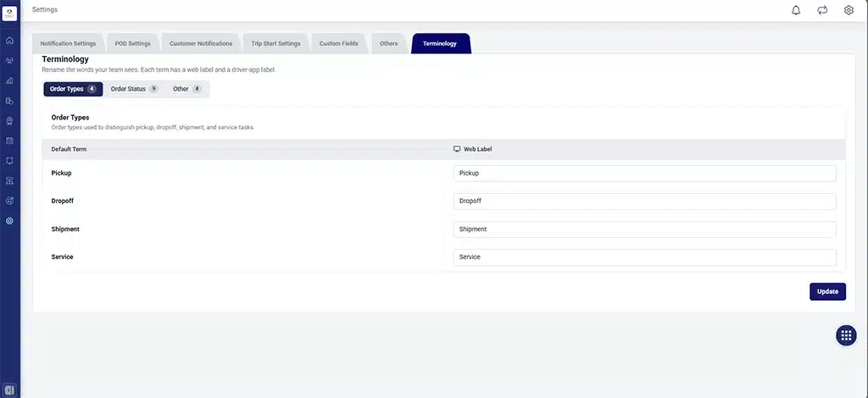Click the sync arrows icon in top bar
Viewport: 868px width, 398px height.
822,10
